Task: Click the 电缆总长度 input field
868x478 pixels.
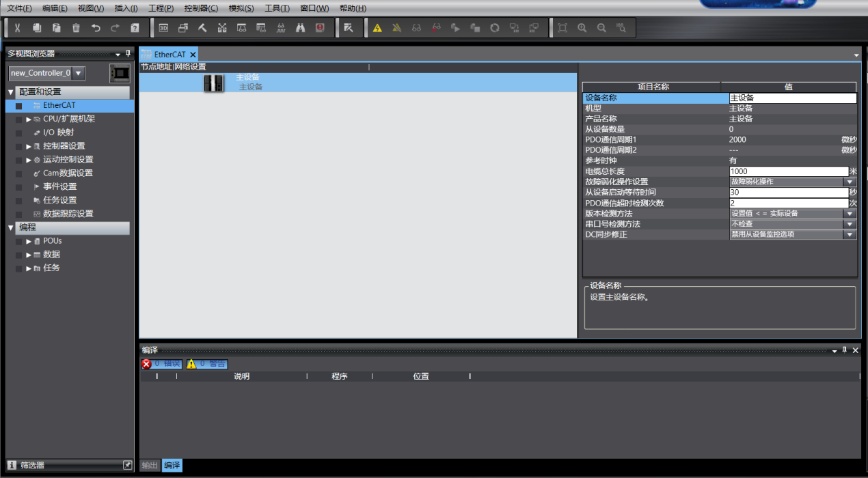Action: tap(788, 171)
